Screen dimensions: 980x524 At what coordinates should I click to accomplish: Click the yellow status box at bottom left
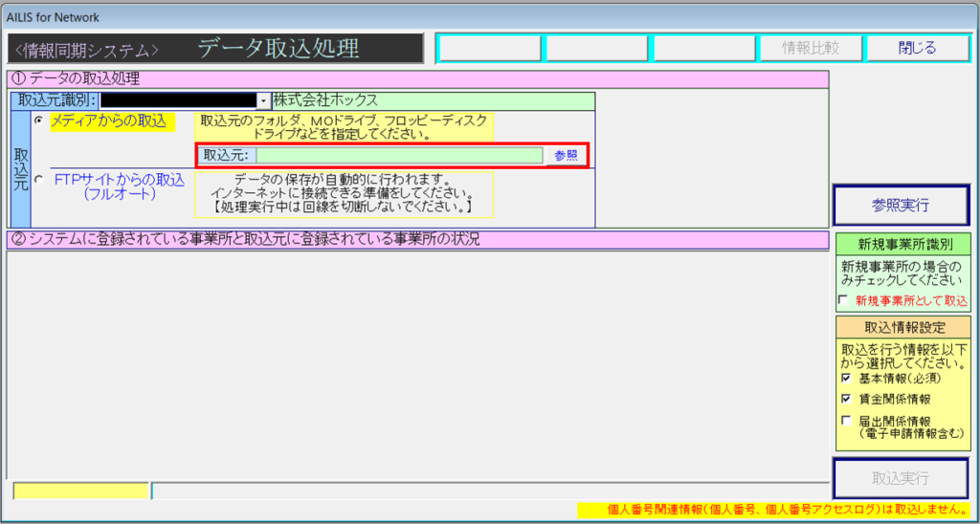(81, 491)
